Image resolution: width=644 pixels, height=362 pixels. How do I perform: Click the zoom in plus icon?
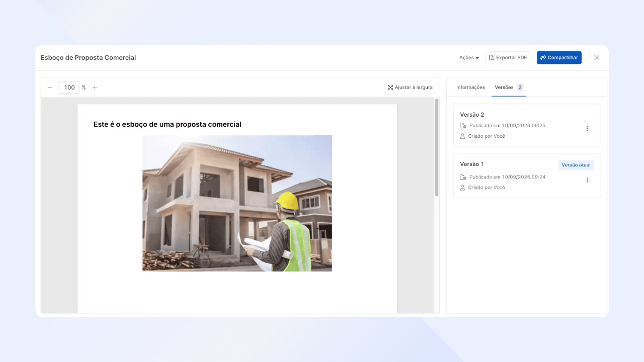click(x=95, y=87)
